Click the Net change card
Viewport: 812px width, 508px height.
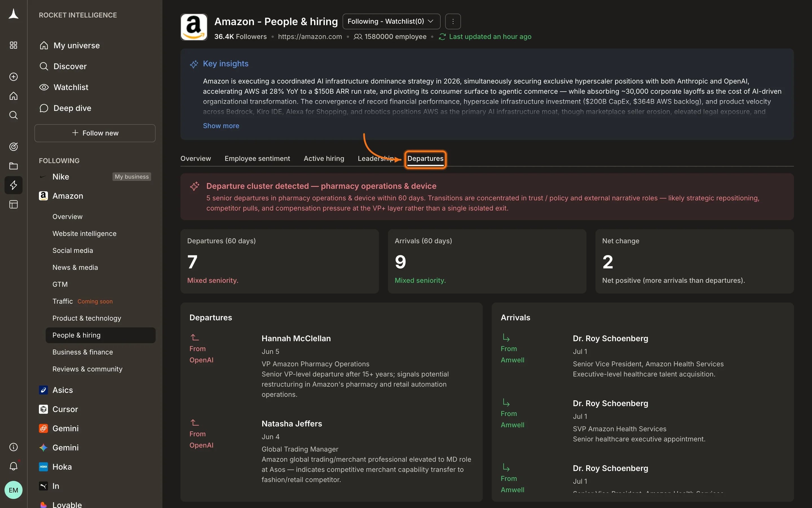pos(694,261)
